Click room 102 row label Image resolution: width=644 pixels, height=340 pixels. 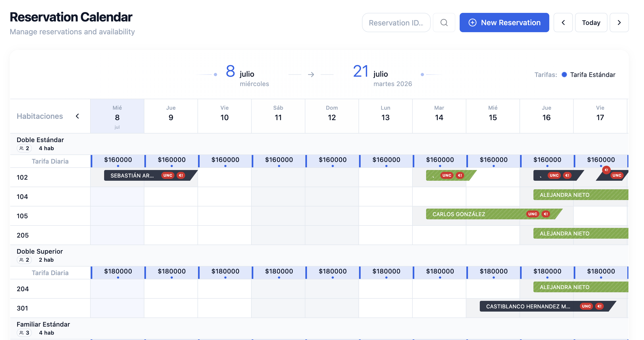[22, 177]
